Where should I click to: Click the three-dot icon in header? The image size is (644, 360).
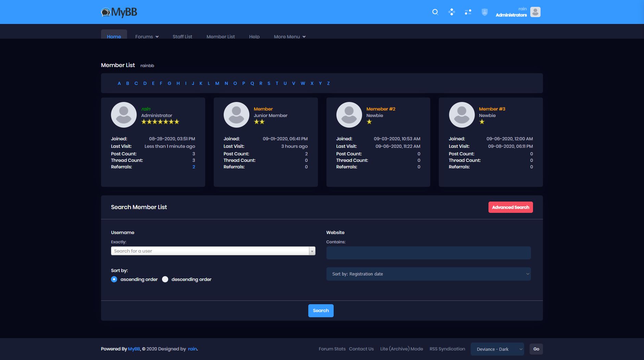coord(468,12)
